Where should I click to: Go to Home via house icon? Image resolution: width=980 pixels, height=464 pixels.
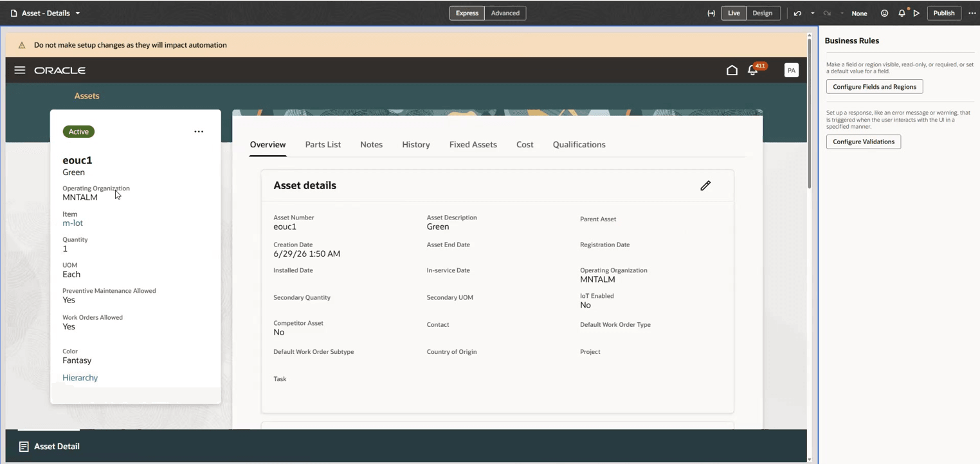click(732, 70)
